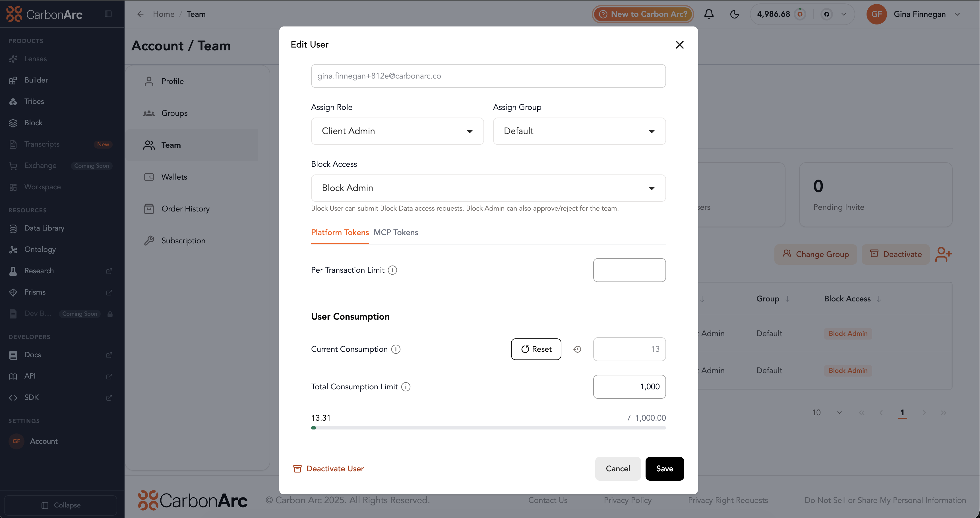Viewport: 980px width, 518px height.
Task: View consumption history clock icon
Action: pos(577,349)
